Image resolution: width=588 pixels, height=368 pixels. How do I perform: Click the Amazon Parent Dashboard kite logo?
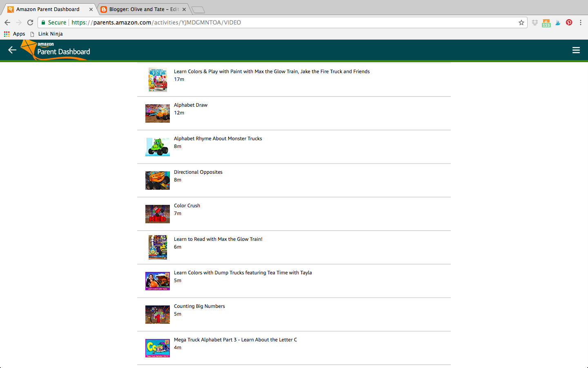click(x=55, y=50)
